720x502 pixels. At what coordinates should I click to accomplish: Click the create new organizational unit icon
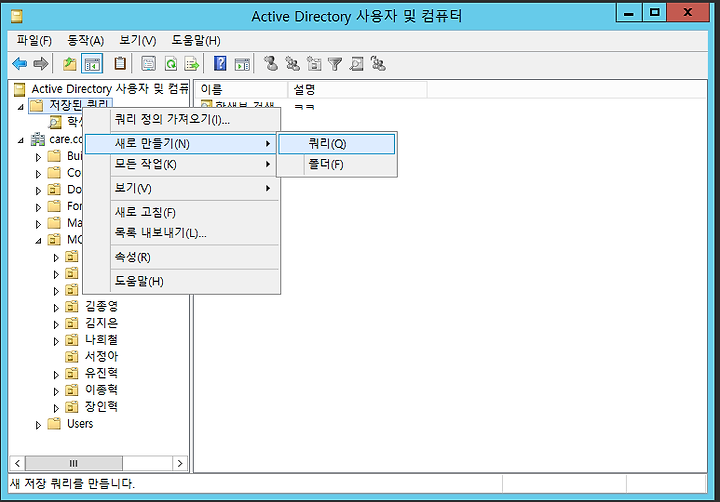tap(314, 64)
